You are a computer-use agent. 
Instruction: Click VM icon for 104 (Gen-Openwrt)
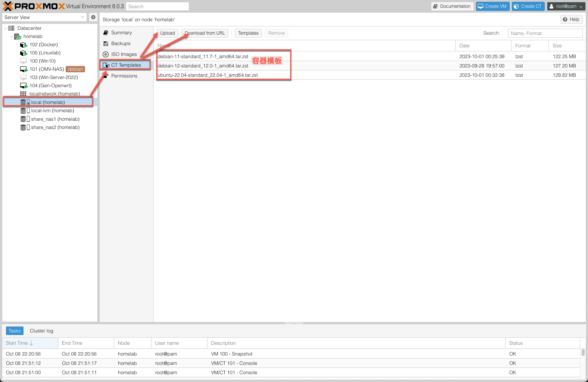[24, 86]
